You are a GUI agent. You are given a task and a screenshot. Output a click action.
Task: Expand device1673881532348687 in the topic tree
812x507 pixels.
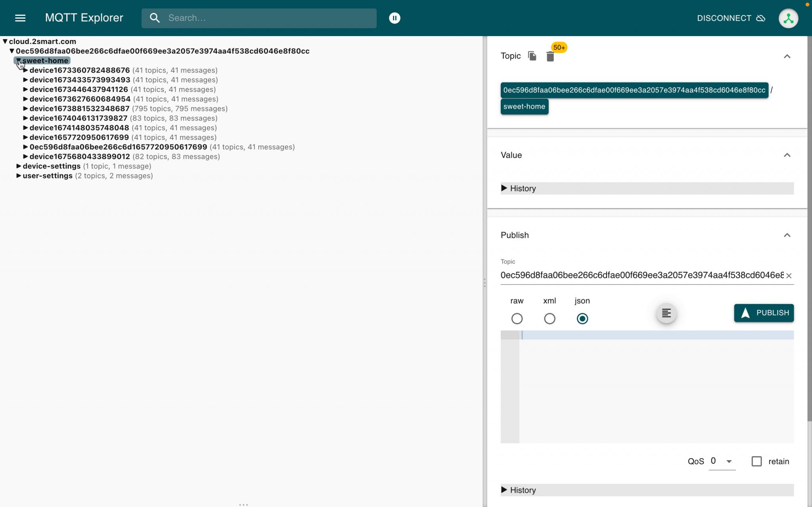click(x=25, y=108)
